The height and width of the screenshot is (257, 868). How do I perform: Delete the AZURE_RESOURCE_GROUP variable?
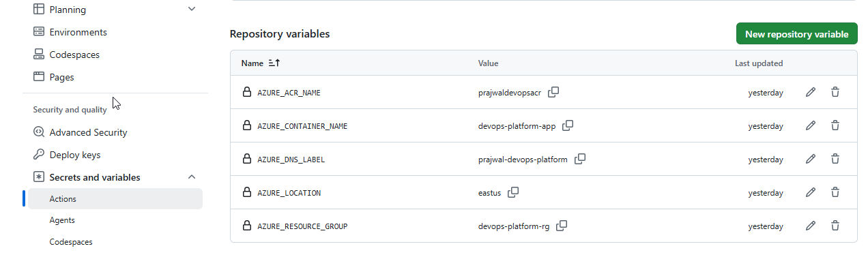[x=835, y=226]
